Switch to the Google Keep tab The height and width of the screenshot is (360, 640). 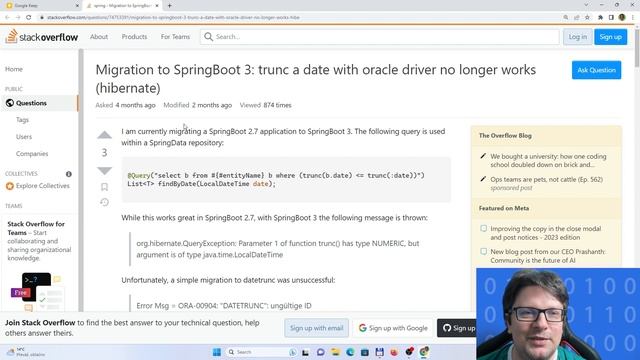[x=42, y=6]
